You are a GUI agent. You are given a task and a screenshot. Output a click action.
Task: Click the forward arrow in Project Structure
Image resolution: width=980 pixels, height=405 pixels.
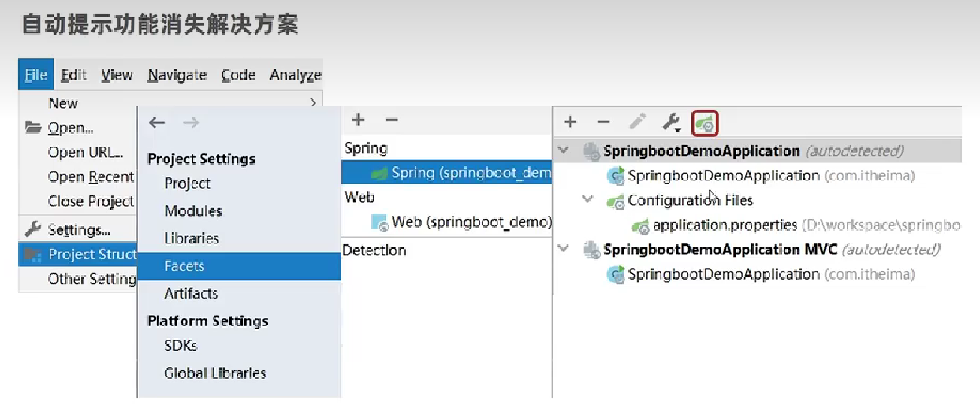point(191,122)
